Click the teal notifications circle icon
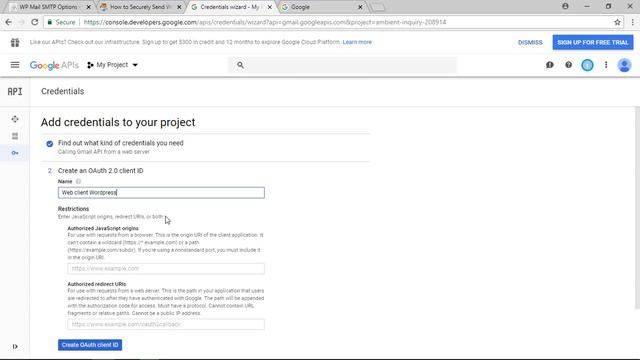The width and height of the screenshot is (640, 360). coord(587,65)
